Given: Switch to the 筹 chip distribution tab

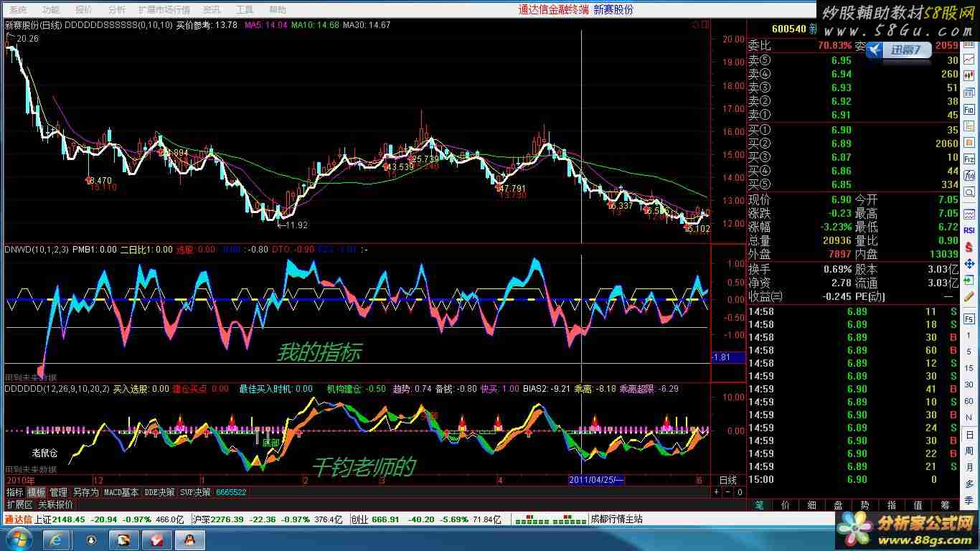Looking at the screenshot, I should [x=944, y=506].
